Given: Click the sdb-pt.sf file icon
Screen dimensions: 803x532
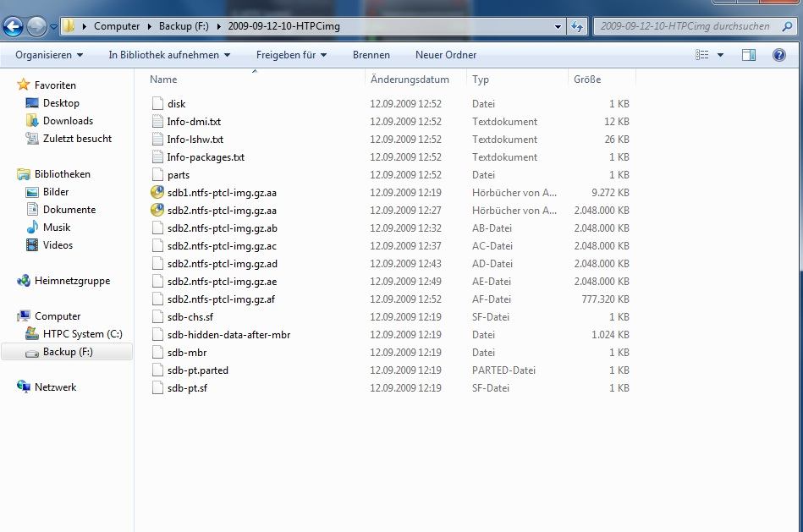Looking at the screenshot, I should pos(157,387).
